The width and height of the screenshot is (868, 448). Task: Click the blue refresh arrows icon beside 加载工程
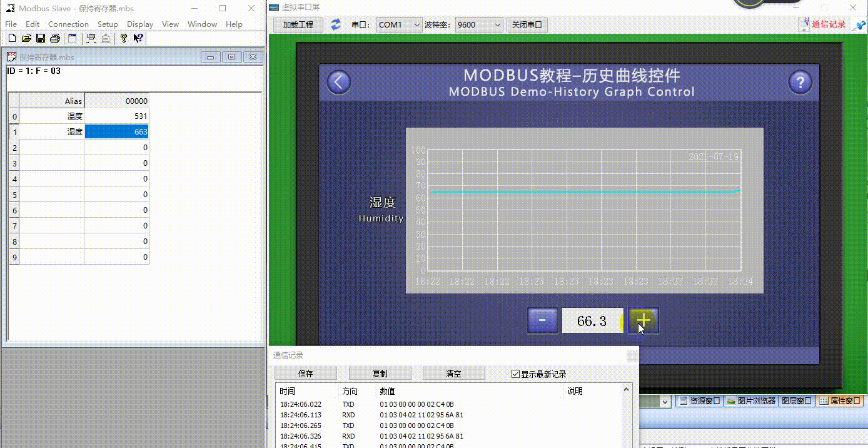(336, 24)
